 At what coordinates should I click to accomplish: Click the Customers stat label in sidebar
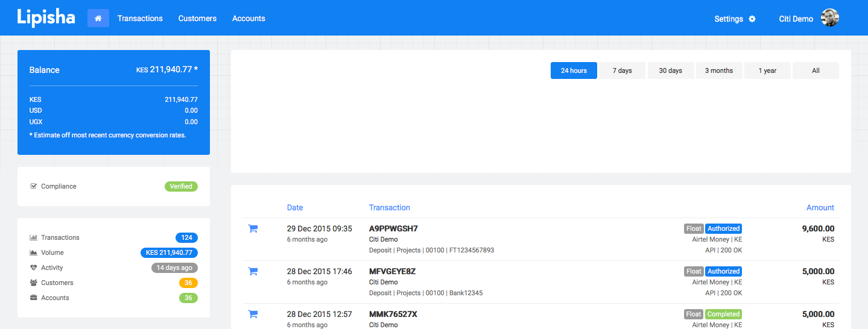coord(57,283)
